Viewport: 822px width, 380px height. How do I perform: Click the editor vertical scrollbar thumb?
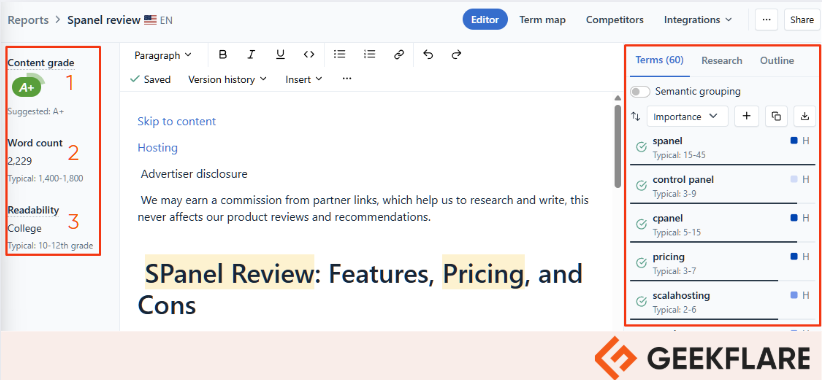tap(618, 146)
